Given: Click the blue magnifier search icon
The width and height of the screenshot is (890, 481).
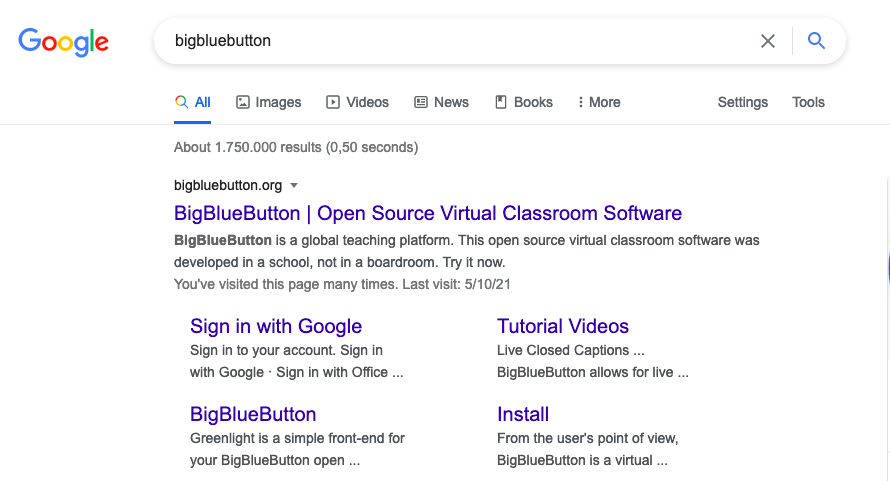Looking at the screenshot, I should point(816,41).
